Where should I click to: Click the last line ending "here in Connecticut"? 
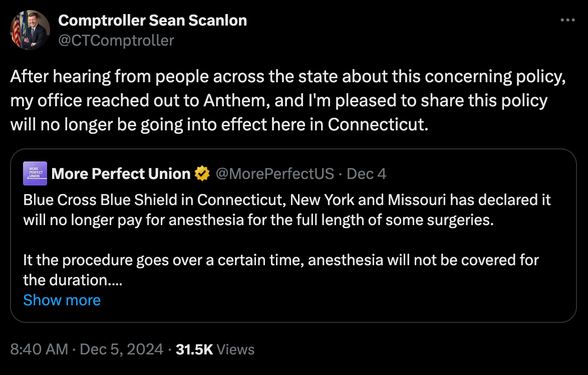tap(219, 124)
